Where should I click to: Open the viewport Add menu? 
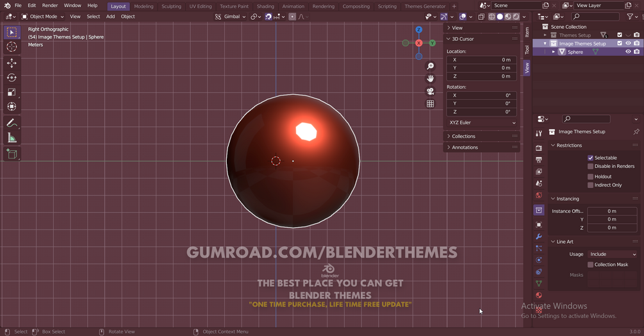tap(110, 17)
